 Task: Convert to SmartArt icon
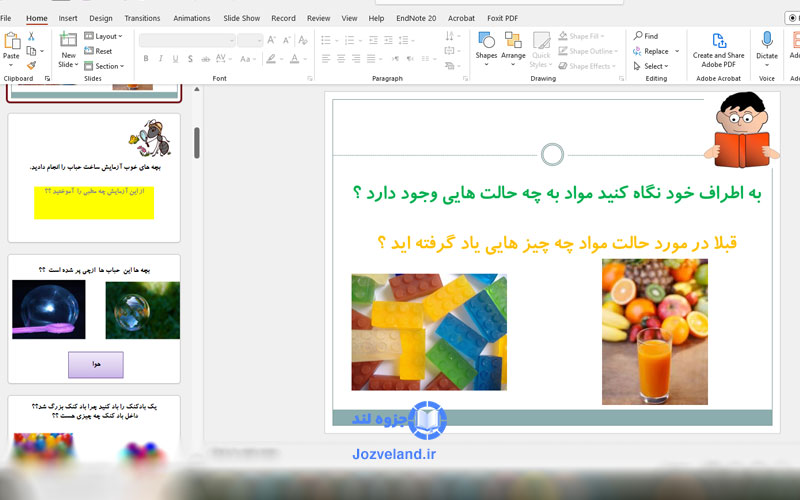pos(453,65)
